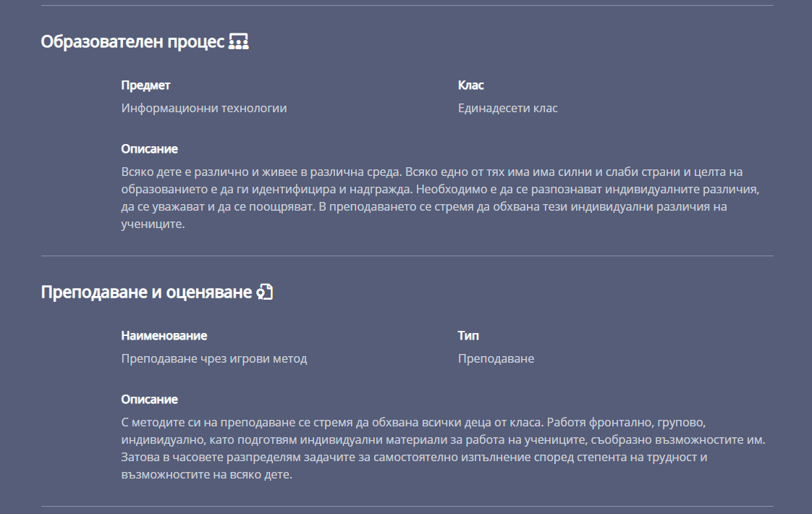
Task: Click the last line ending with учениците
Action: [x=153, y=224]
